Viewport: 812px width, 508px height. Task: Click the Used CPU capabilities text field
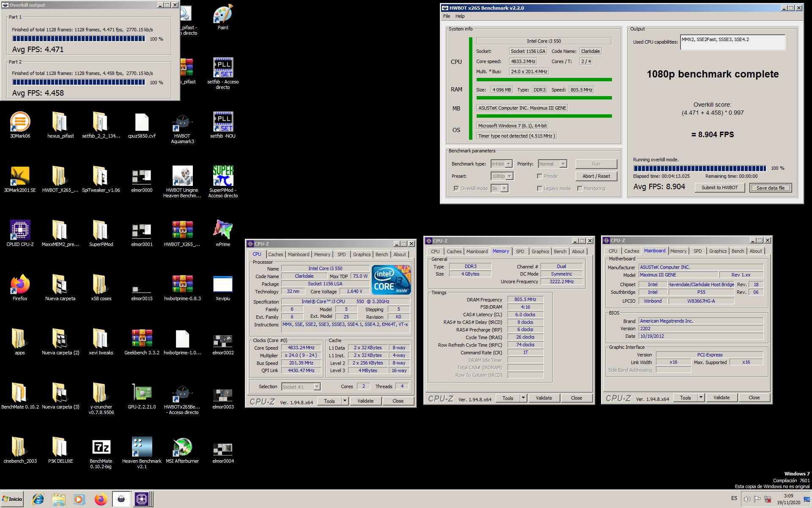(732, 42)
